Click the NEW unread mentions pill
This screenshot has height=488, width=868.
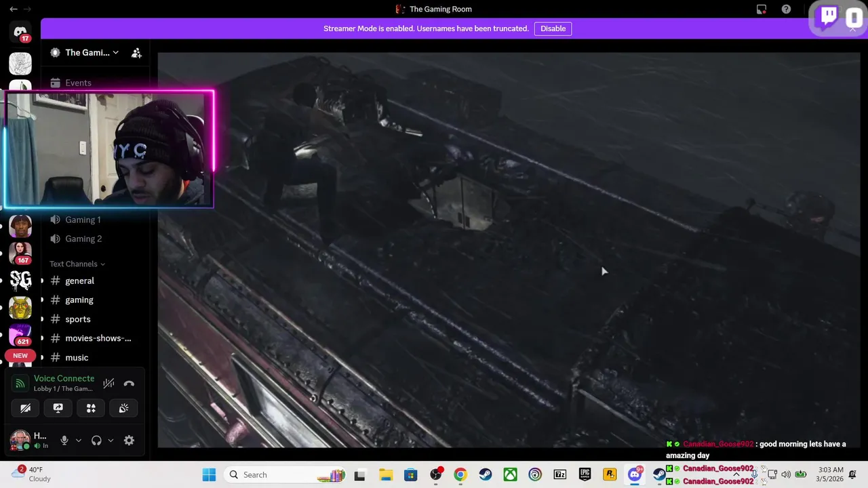pos(20,356)
